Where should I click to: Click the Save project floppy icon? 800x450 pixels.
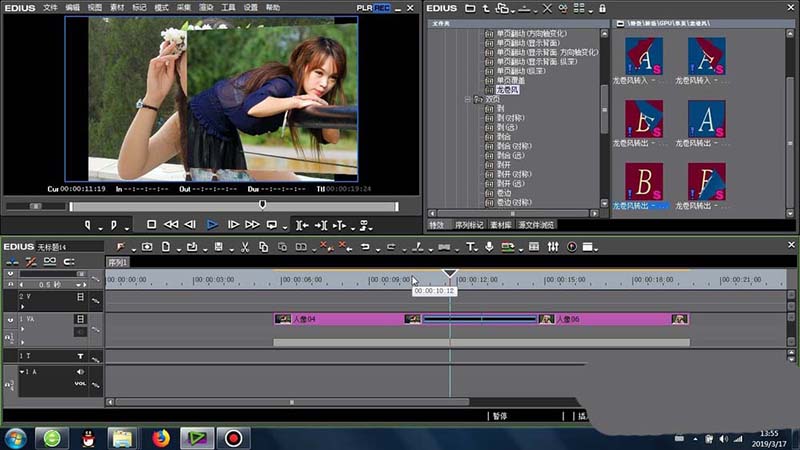(x=218, y=247)
